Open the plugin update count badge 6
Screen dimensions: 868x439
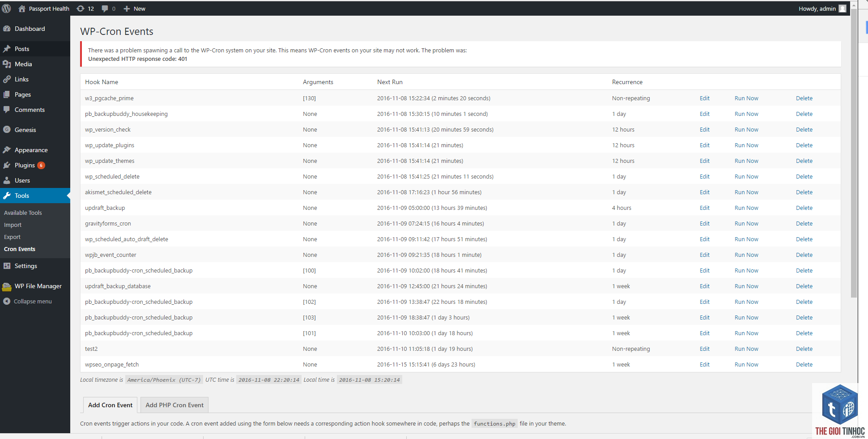click(x=41, y=165)
